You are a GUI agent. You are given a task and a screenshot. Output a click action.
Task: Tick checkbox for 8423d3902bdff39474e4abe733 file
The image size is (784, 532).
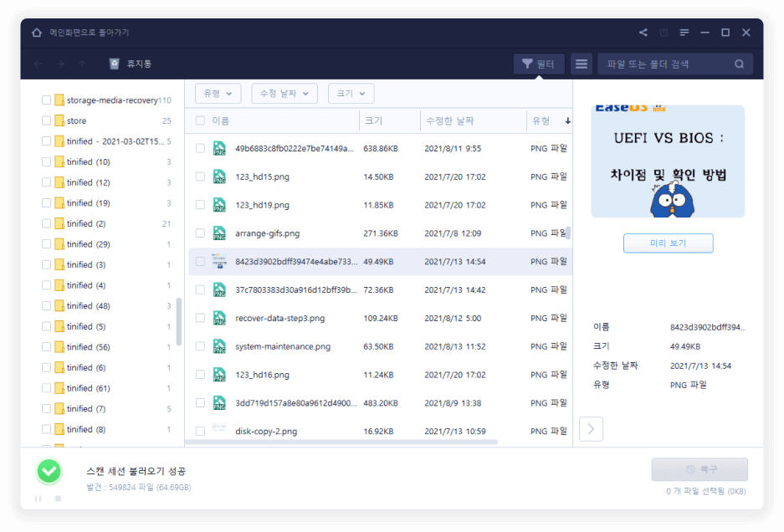pyautogui.click(x=200, y=262)
